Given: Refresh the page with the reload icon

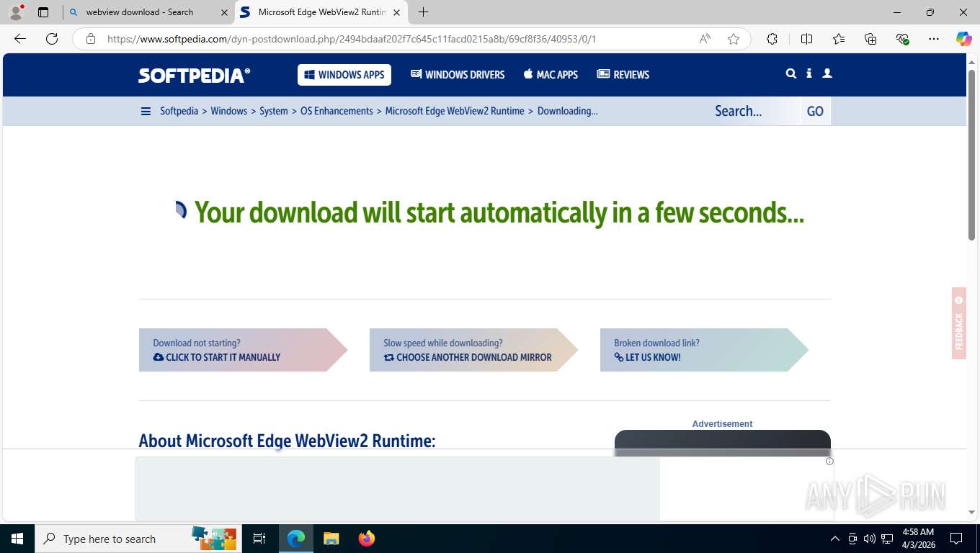Looking at the screenshot, I should tap(52, 39).
